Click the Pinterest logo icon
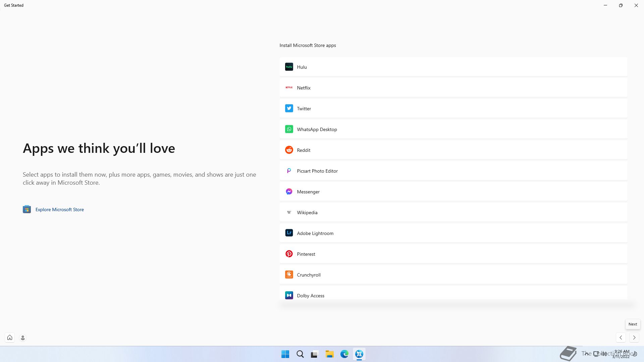 [289, 254]
